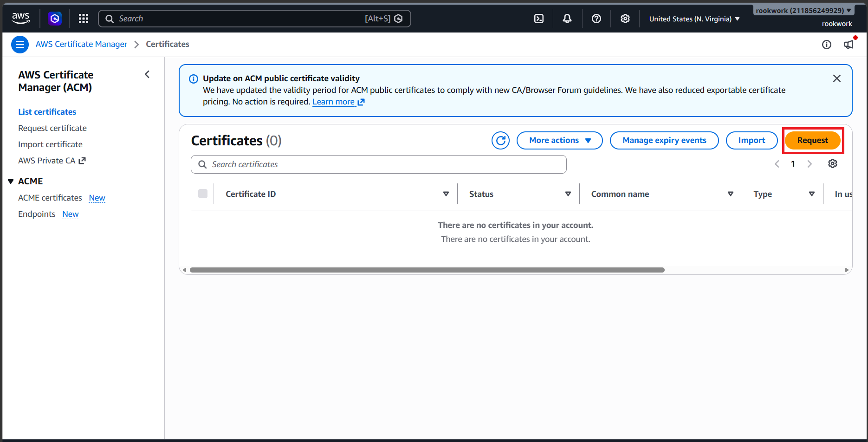Select Import certificate in sidebar
The height and width of the screenshot is (442, 868).
click(50, 144)
